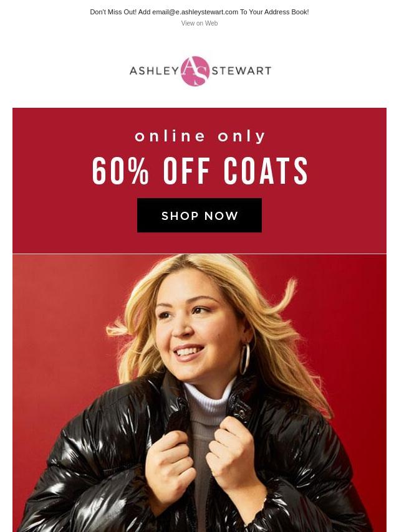Image resolution: width=399 pixels, height=532 pixels.
Task: Click the black SHOP NOW button
Action: 199,215
